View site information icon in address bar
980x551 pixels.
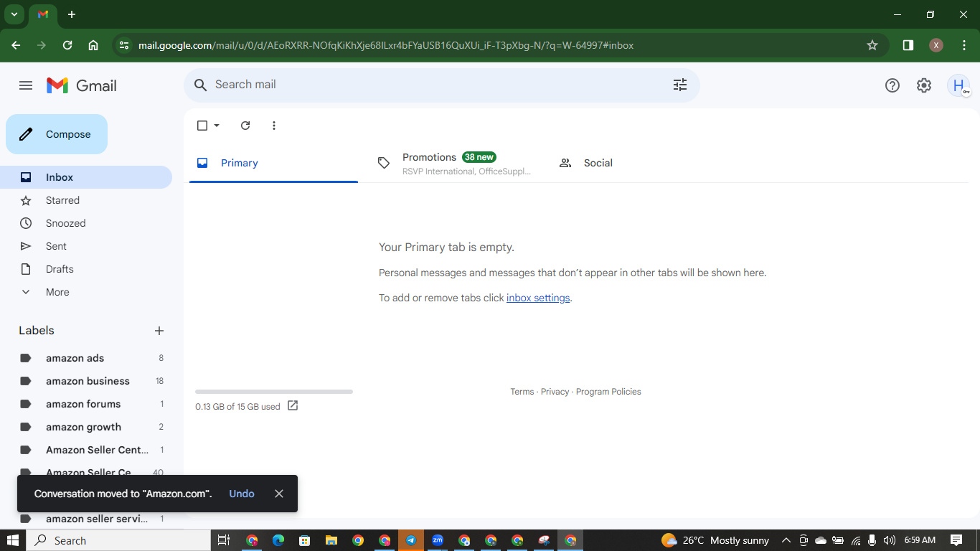[124, 45]
